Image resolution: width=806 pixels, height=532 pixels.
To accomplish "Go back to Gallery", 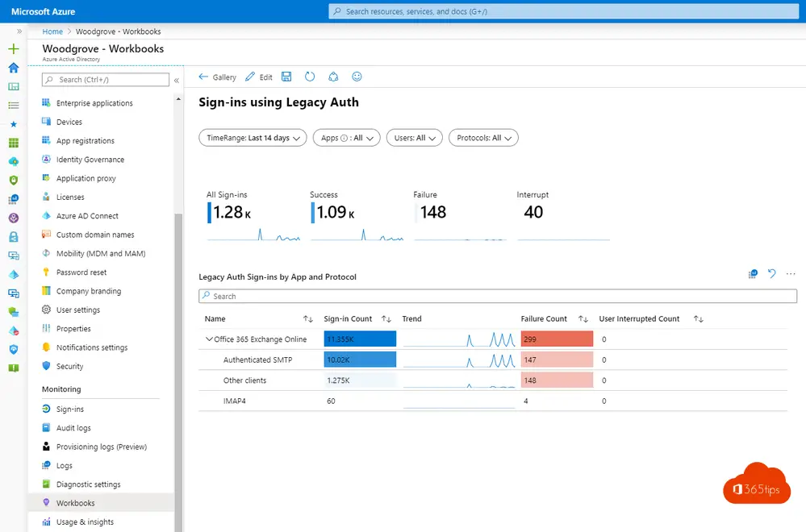I will 218,77.
